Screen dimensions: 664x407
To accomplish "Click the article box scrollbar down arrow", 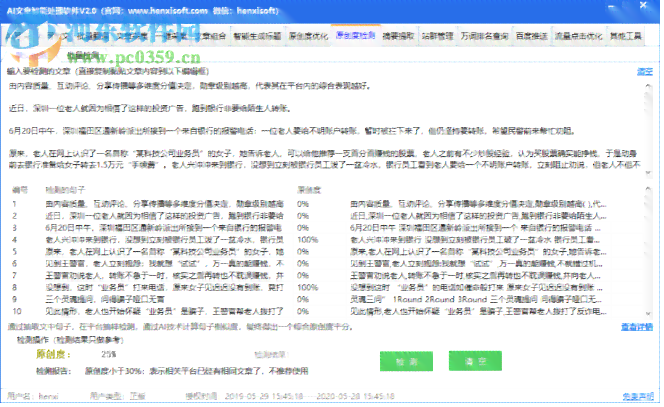I will tap(648, 173).
